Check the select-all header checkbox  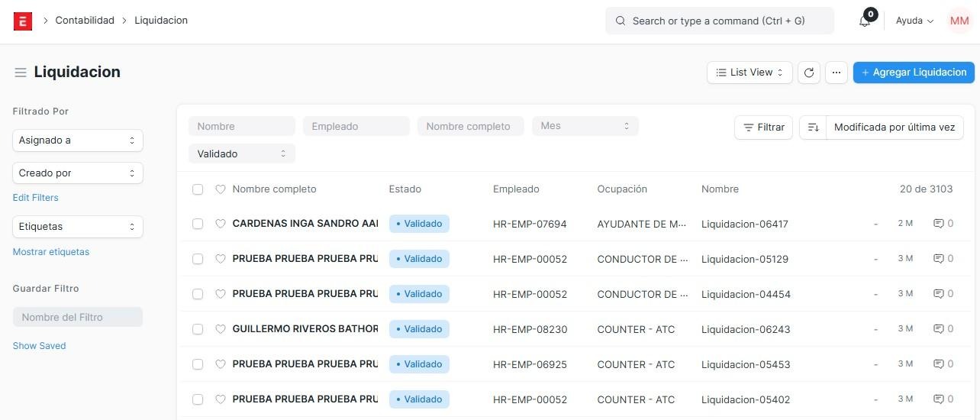pos(198,189)
